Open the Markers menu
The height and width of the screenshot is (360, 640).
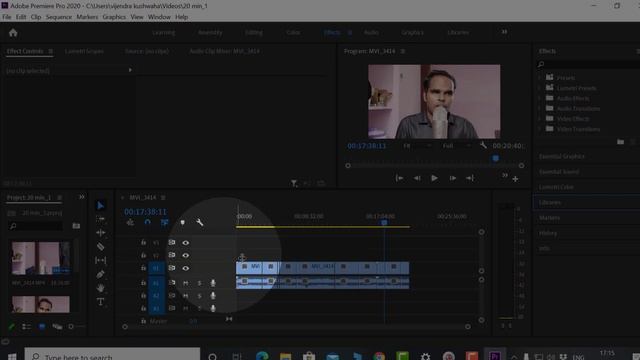87,17
